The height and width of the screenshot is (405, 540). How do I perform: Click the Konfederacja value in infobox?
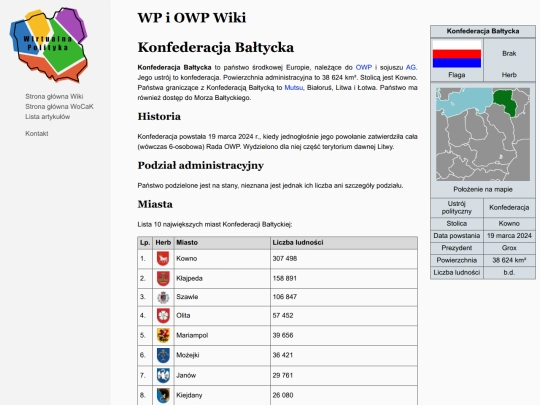coord(509,208)
